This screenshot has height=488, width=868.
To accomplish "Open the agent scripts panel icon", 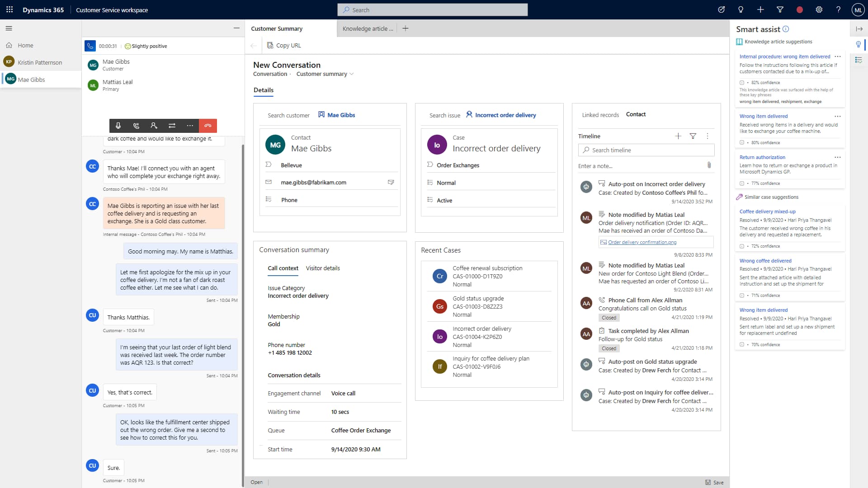I will (x=859, y=60).
